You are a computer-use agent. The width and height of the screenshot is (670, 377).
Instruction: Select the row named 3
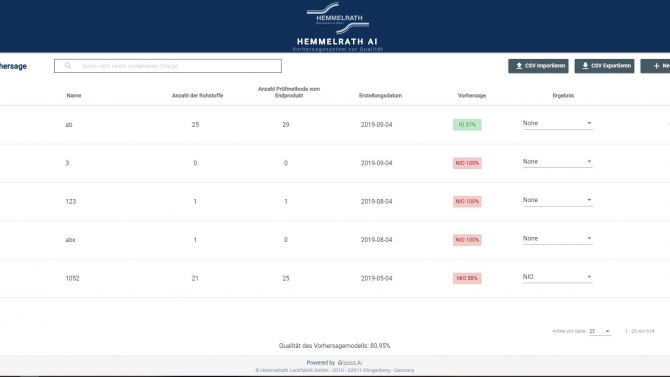tap(335, 163)
